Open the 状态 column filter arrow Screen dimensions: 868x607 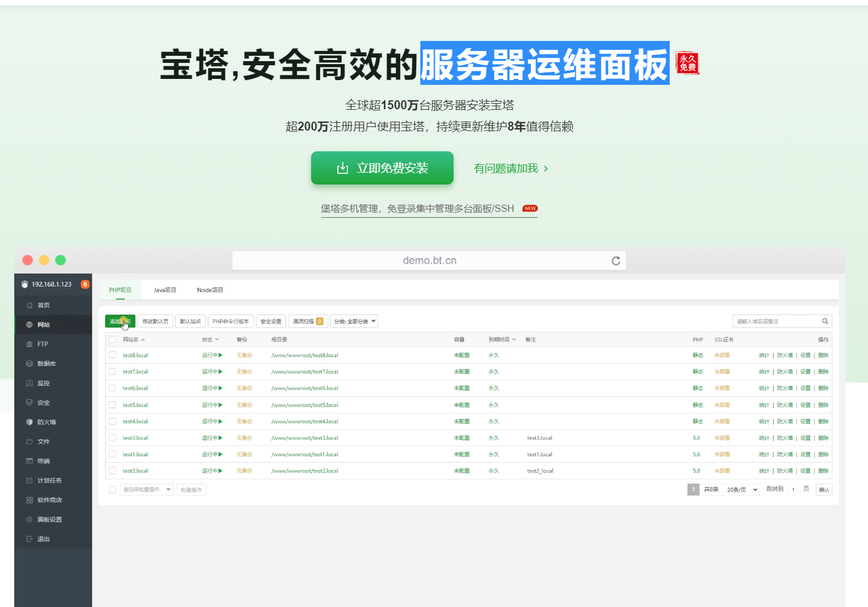pyautogui.click(x=217, y=339)
